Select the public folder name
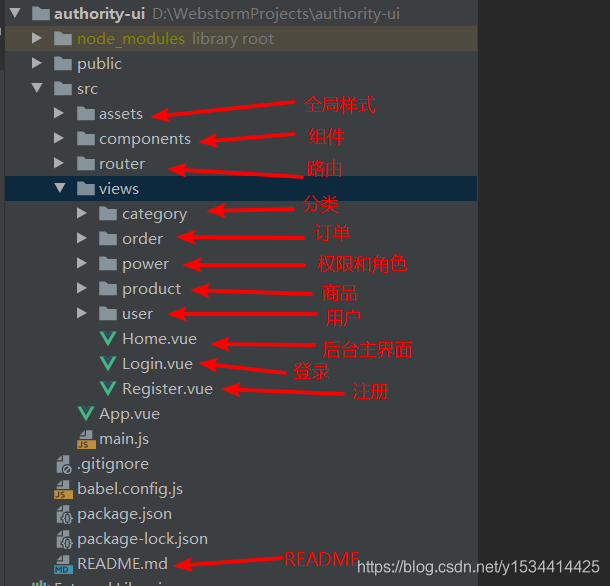 [100, 64]
